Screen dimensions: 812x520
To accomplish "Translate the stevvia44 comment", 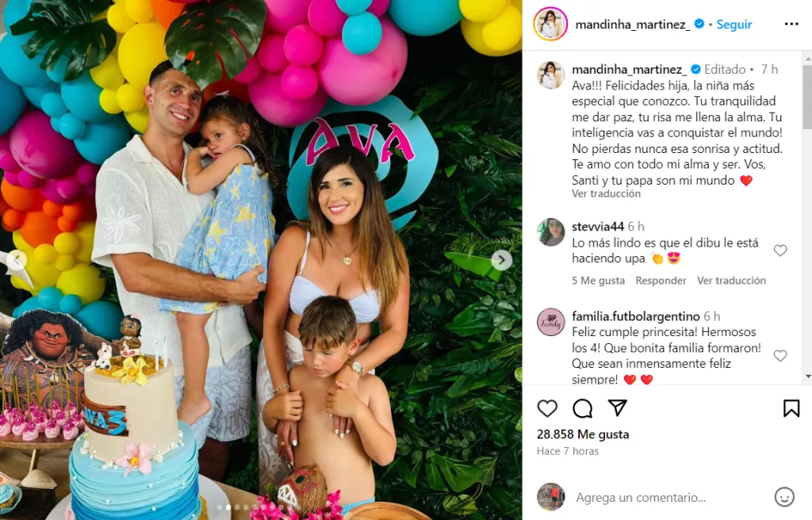I will 731,281.
